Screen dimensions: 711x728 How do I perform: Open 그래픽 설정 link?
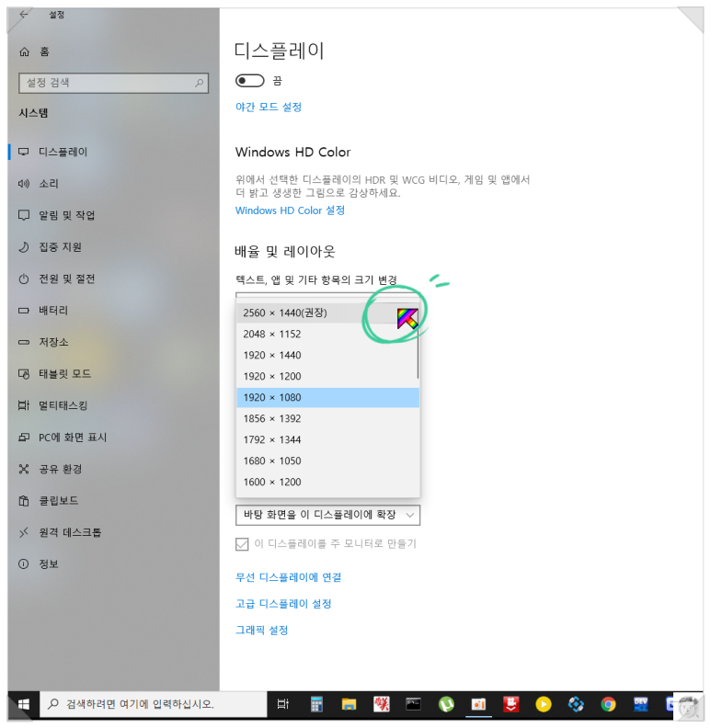[x=261, y=630]
